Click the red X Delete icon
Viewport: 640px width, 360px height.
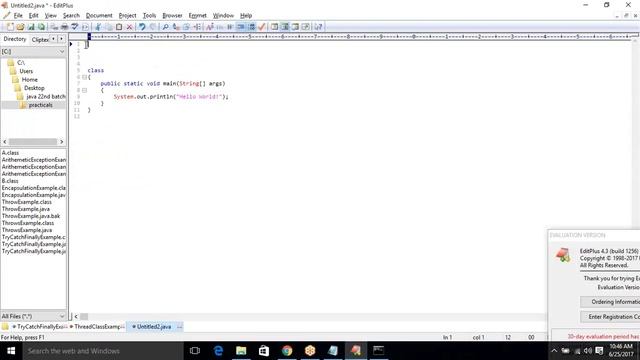129,27
